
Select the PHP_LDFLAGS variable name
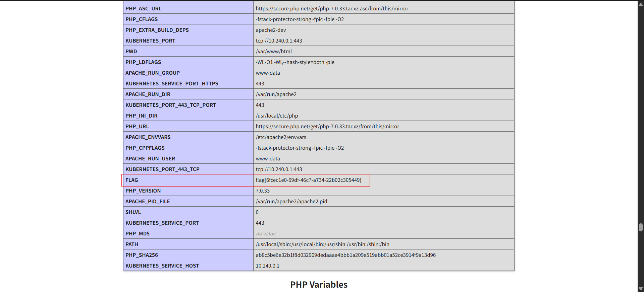[143, 62]
